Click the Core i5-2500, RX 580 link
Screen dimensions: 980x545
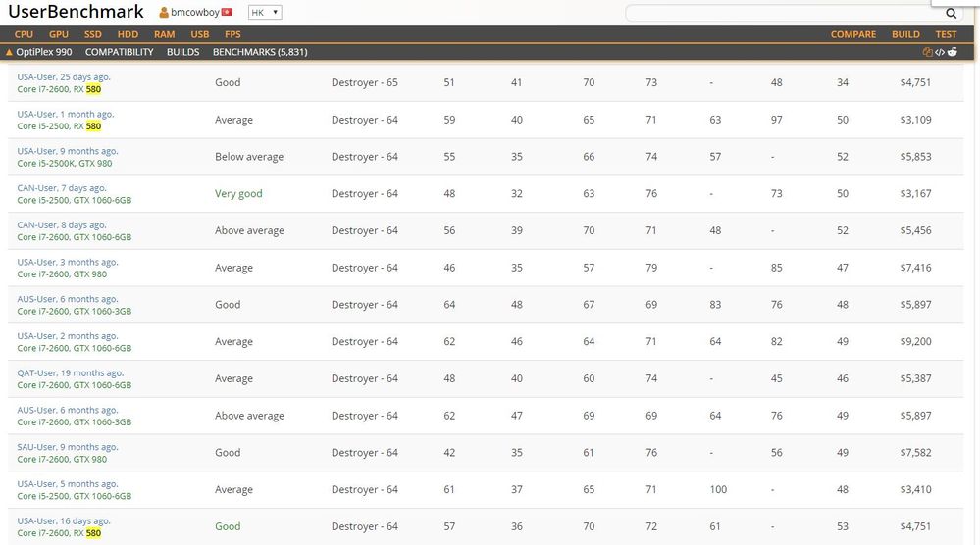click(59, 126)
